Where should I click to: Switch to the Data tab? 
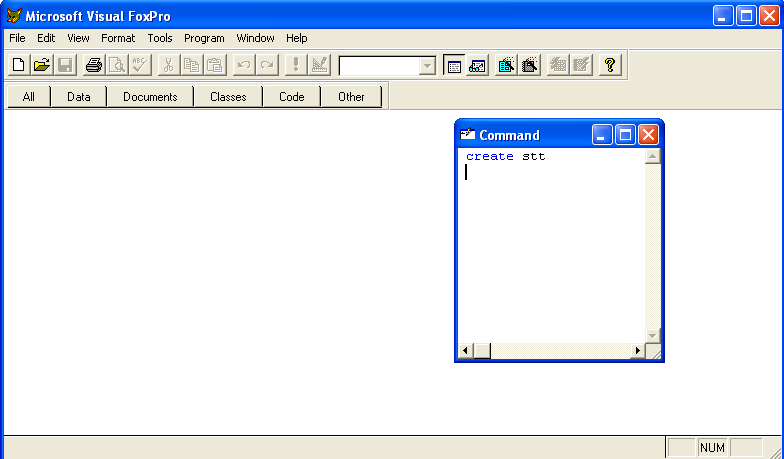78,96
